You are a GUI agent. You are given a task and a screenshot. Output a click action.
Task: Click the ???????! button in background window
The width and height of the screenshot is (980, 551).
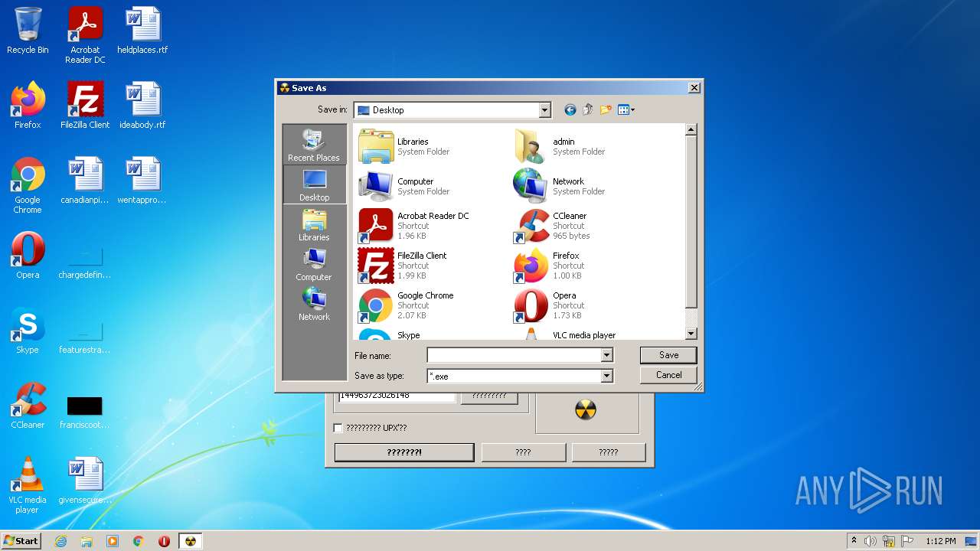click(404, 452)
